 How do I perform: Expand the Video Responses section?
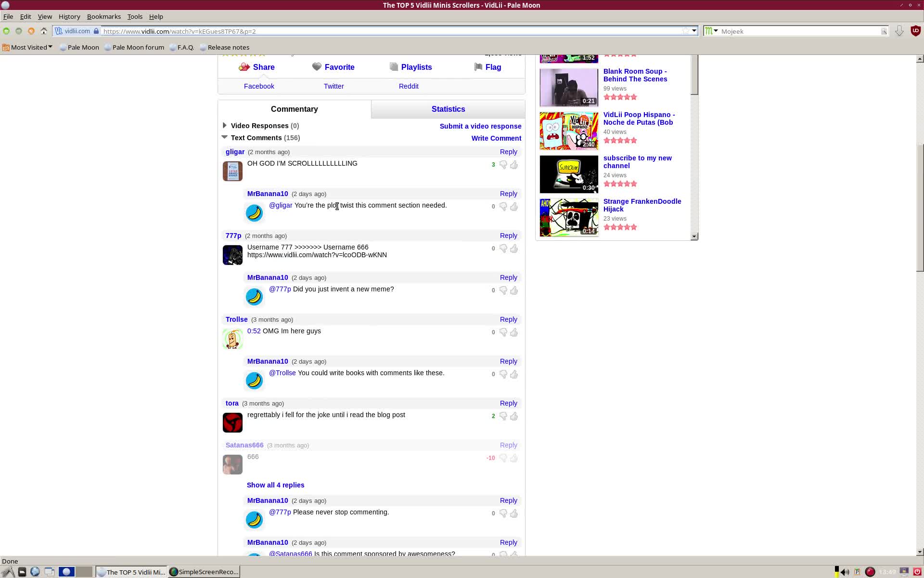click(224, 126)
